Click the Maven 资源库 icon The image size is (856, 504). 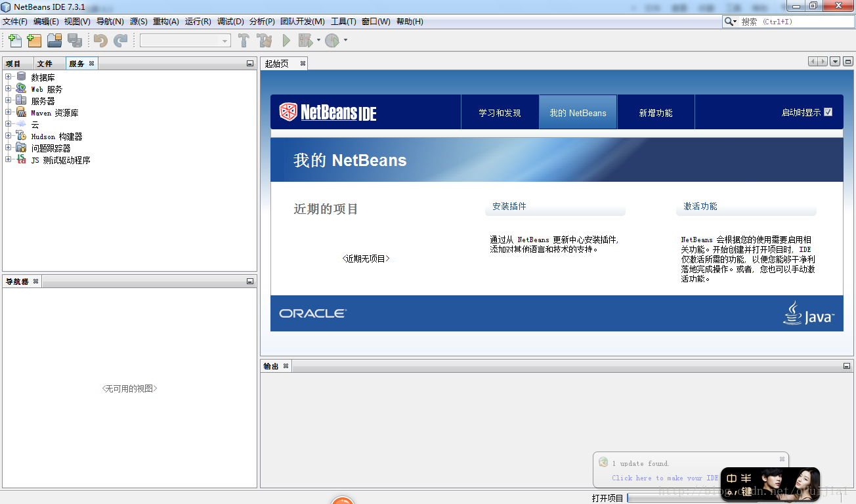click(22, 112)
